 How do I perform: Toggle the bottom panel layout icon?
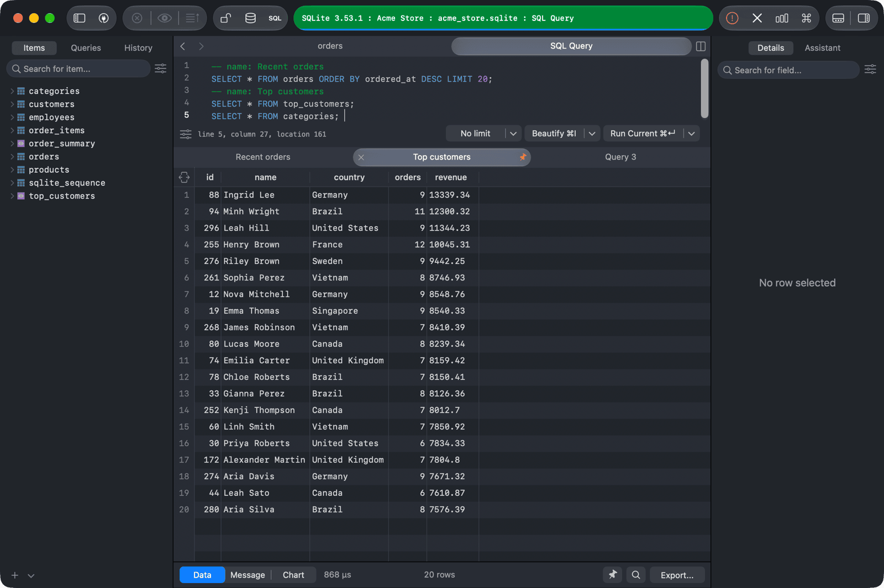pyautogui.click(x=838, y=18)
